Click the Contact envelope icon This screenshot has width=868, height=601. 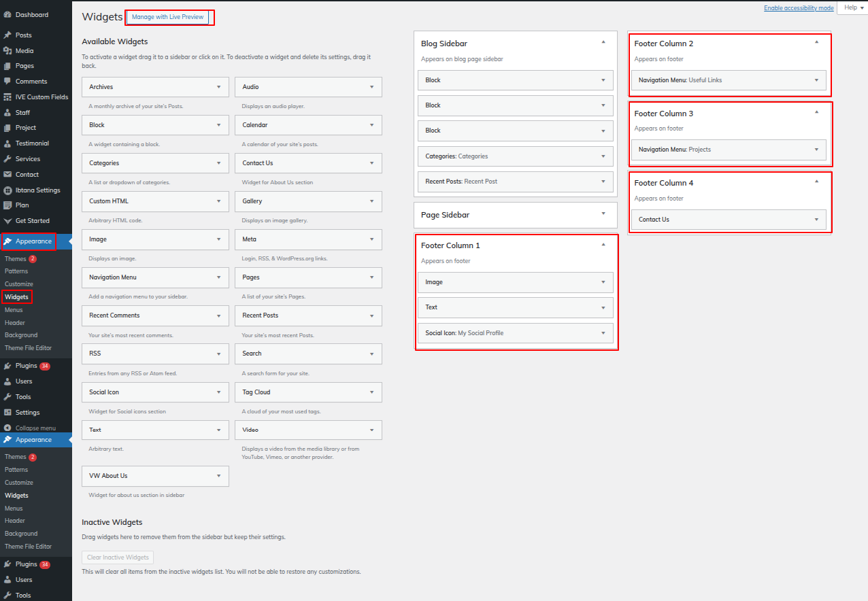click(x=7, y=175)
